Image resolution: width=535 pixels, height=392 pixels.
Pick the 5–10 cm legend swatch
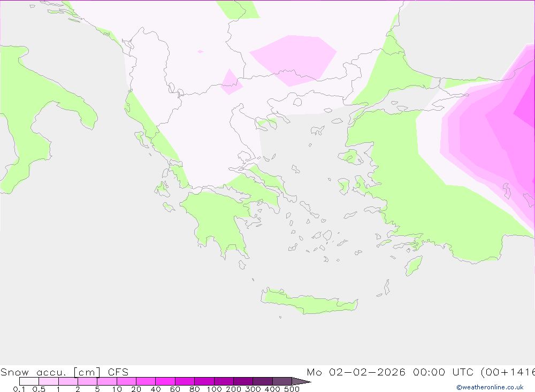[x=107, y=381]
